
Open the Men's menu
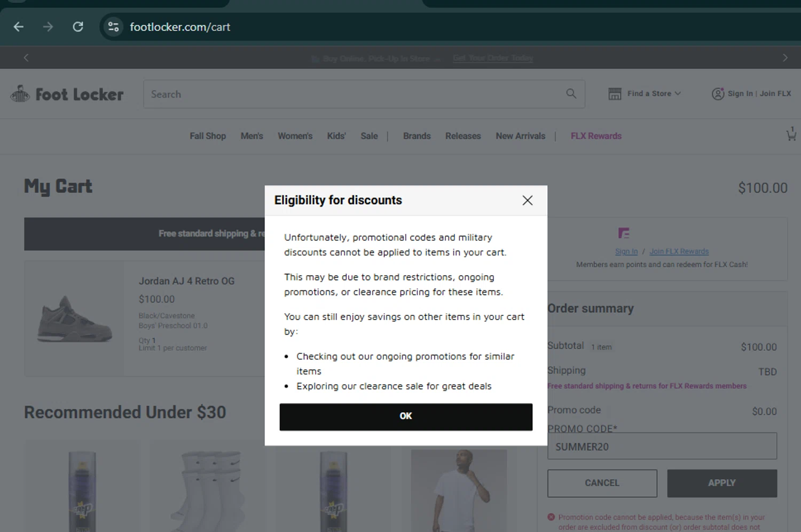[252, 136]
